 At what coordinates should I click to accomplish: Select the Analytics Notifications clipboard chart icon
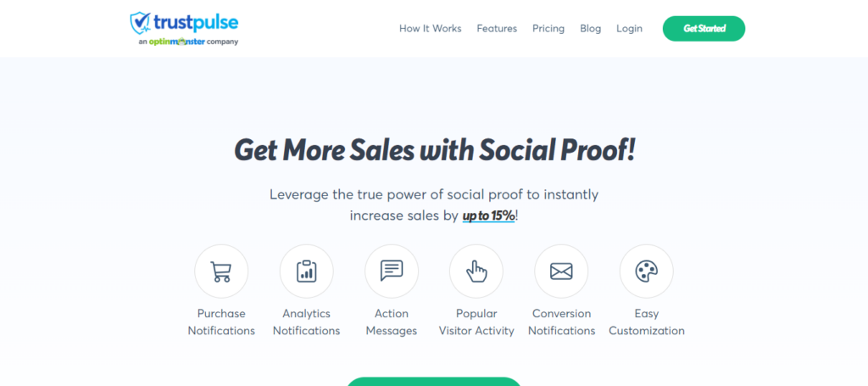point(306,271)
